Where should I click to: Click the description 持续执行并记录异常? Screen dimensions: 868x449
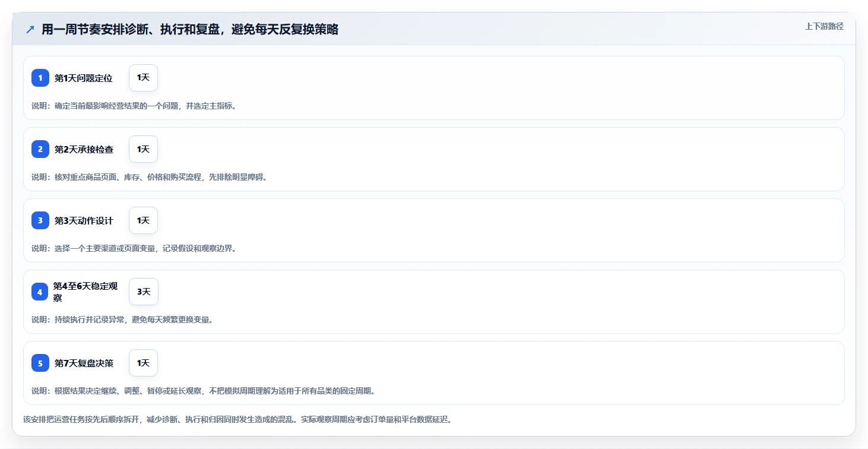click(122, 320)
